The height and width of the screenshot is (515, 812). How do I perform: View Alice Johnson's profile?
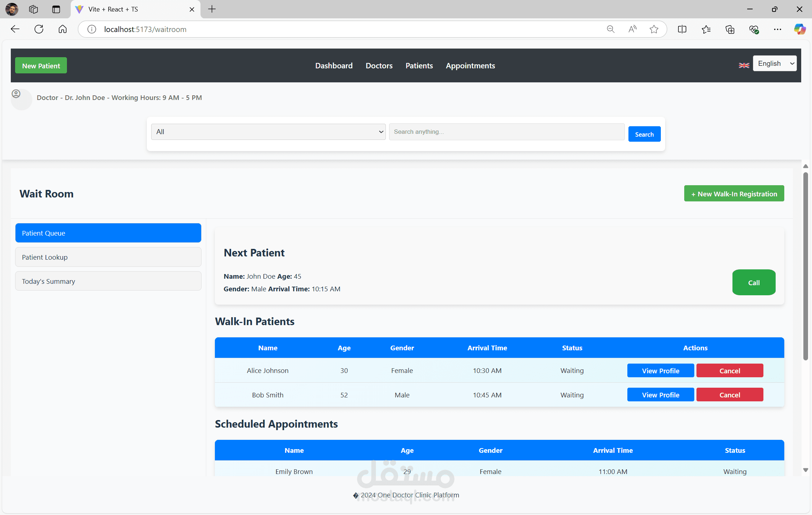(660, 370)
